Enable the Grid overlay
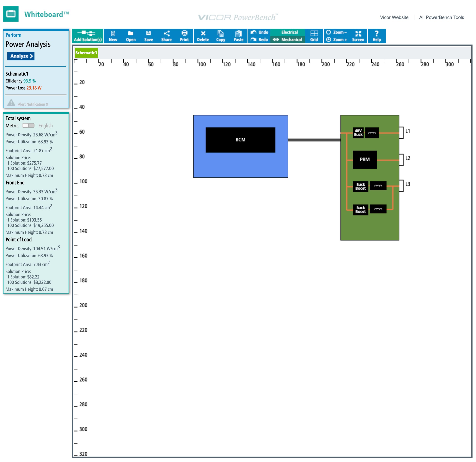The image size is (476, 462). (x=314, y=36)
